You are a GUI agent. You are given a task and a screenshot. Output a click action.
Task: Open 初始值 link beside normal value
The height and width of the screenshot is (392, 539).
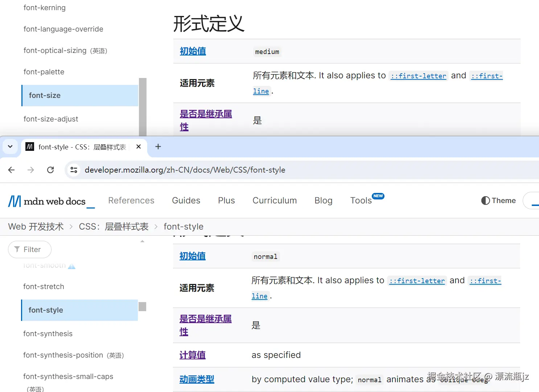[x=193, y=256]
